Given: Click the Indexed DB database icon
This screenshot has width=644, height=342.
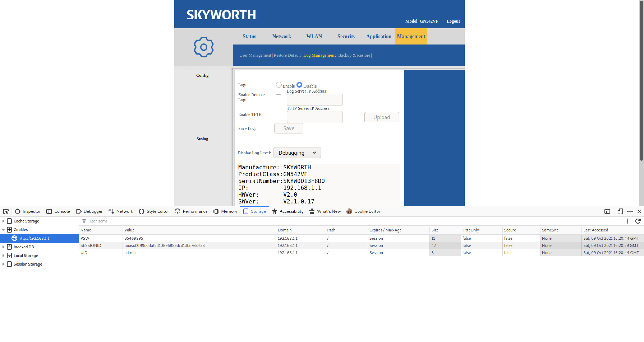Looking at the screenshot, I should point(9,247).
